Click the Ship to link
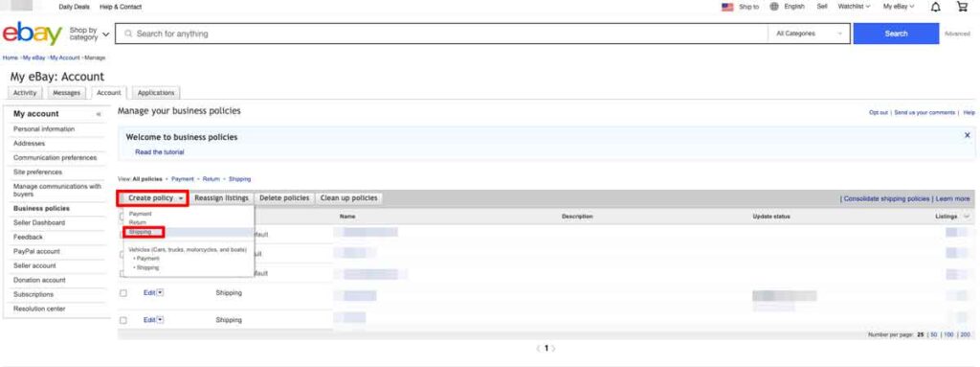Image resolution: width=980 pixels, height=367 pixels. [x=748, y=7]
